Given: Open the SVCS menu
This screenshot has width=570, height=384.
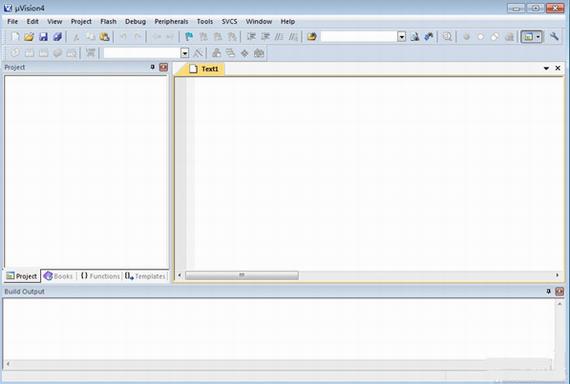Looking at the screenshot, I should click(x=229, y=21).
